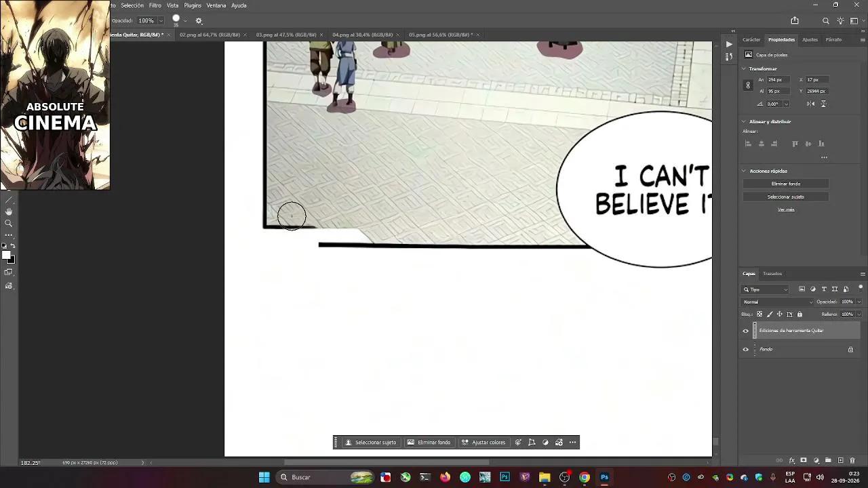Switch to the Carácter panel tab
868x488 pixels.
[751, 40]
